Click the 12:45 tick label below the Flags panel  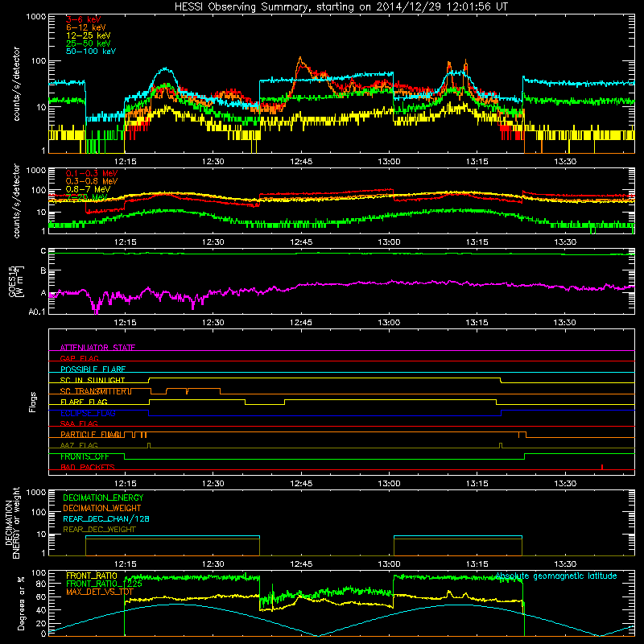coord(301,484)
